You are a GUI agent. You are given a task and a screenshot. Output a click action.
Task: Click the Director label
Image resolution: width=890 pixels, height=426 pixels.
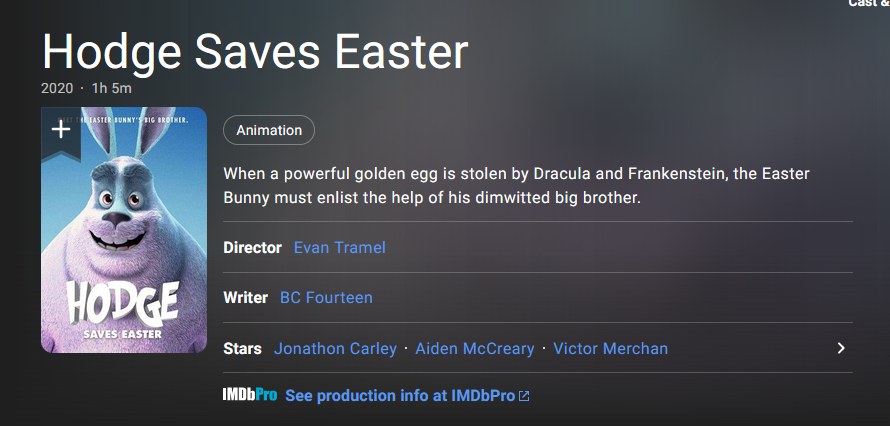252,247
